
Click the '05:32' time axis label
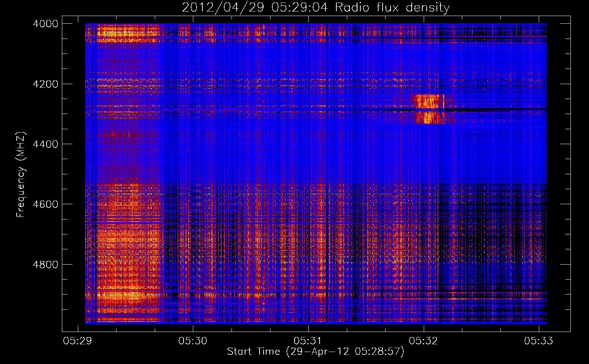click(x=423, y=341)
